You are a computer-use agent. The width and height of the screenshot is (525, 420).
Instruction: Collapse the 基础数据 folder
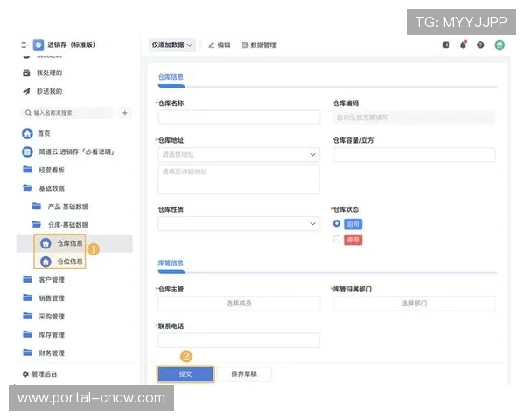[x=44, y=188]
